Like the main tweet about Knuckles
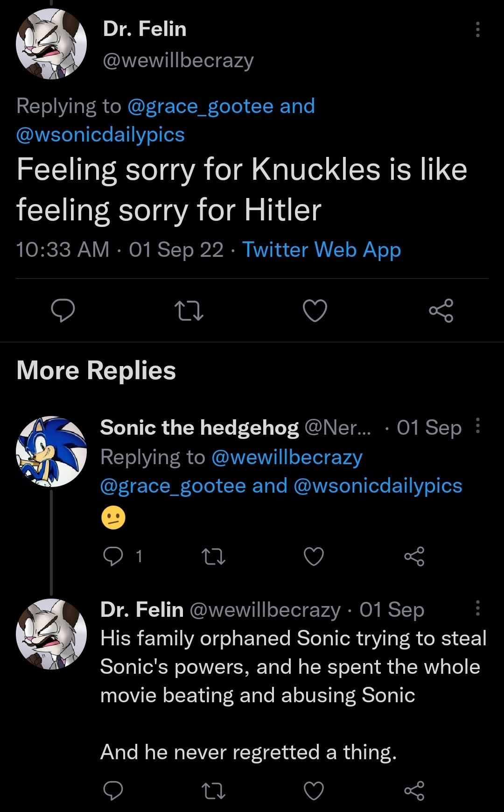Screen dimensions: 504x812 click(315, 311)
